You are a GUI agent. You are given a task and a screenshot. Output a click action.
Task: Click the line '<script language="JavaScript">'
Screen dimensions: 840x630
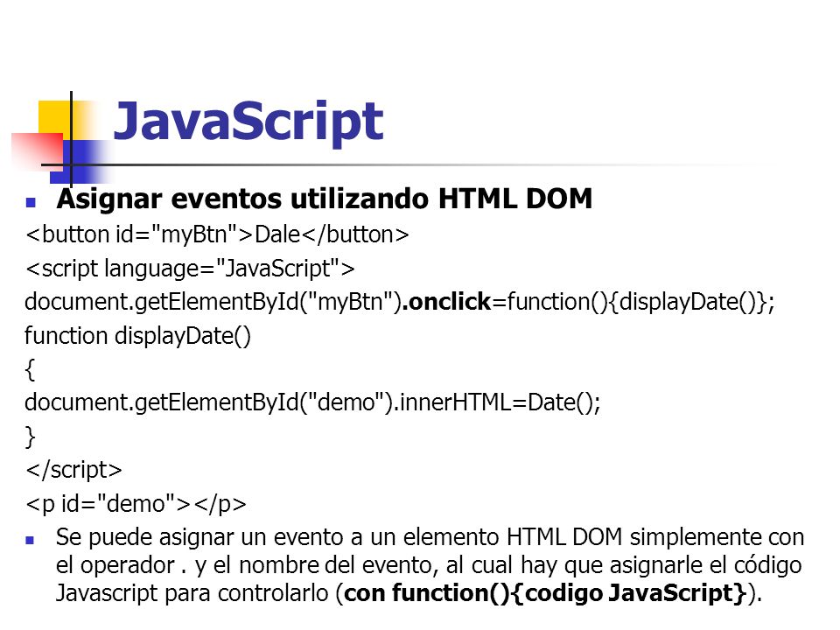(190, 269)
